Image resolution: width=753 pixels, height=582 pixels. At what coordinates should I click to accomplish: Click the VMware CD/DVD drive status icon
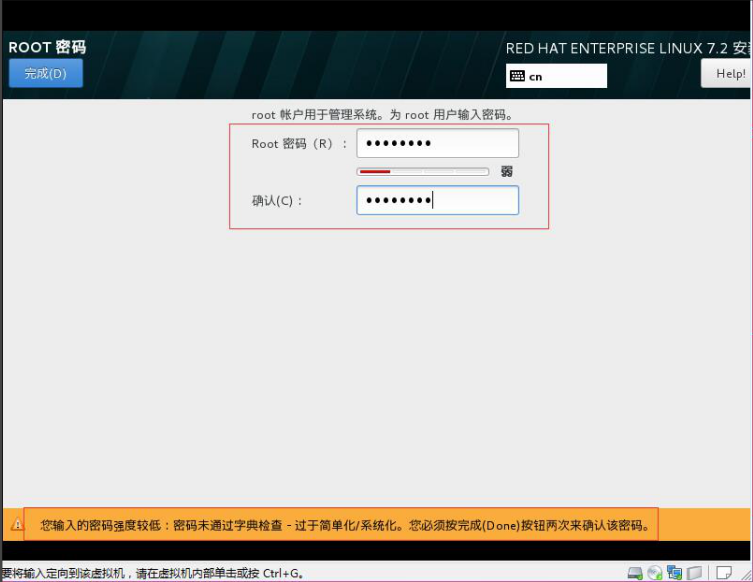(x=655, y=573)
